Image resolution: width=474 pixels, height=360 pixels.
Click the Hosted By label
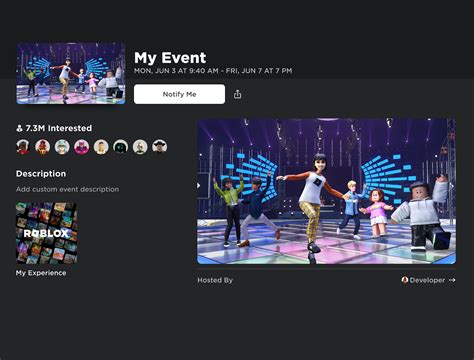215,280
